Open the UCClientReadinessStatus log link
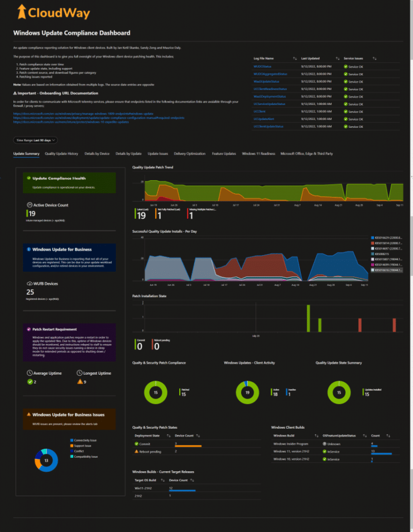Viewport: 413px width, 532px height. point(270,89)
